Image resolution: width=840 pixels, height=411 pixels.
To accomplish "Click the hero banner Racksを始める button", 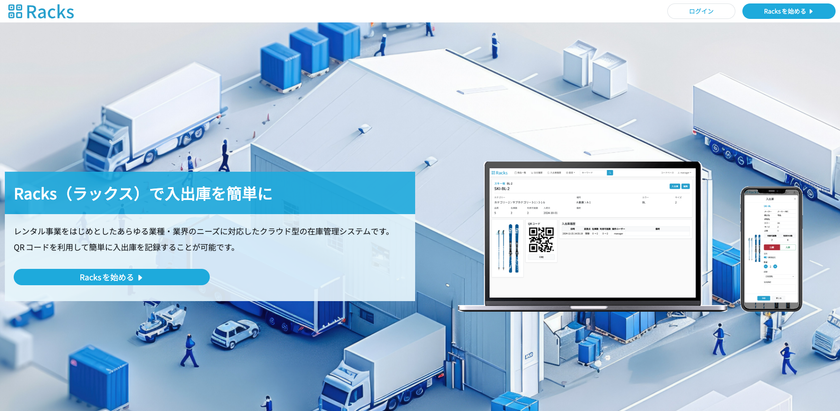I will 111,277.
